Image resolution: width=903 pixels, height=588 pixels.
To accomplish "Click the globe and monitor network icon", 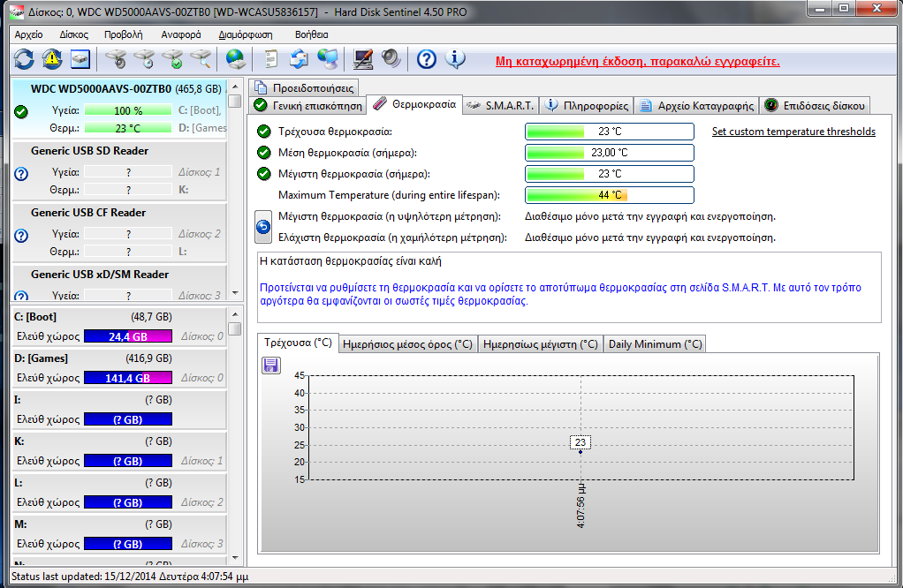I will (x=328, y=58).
